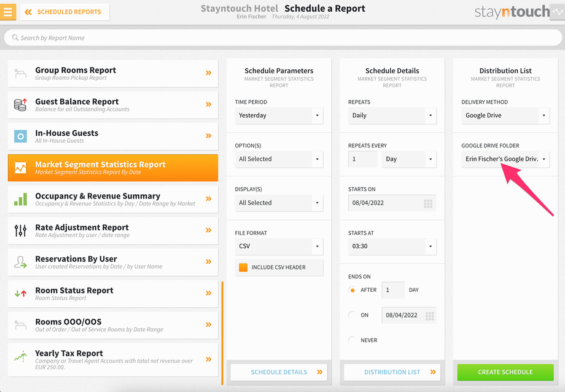Click chevron arrow on Occupancy & Revenue Summary

click(x=208, y=198)
